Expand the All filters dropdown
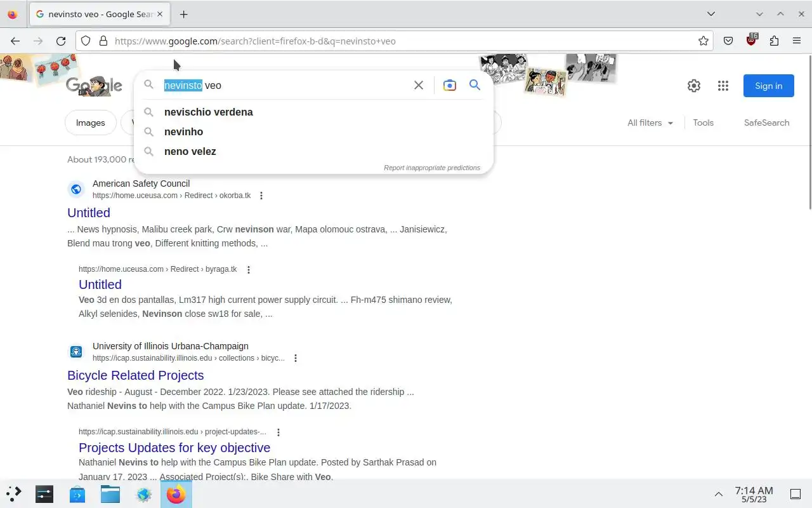The width and height of the screenshot is (812, 508). 650,123
